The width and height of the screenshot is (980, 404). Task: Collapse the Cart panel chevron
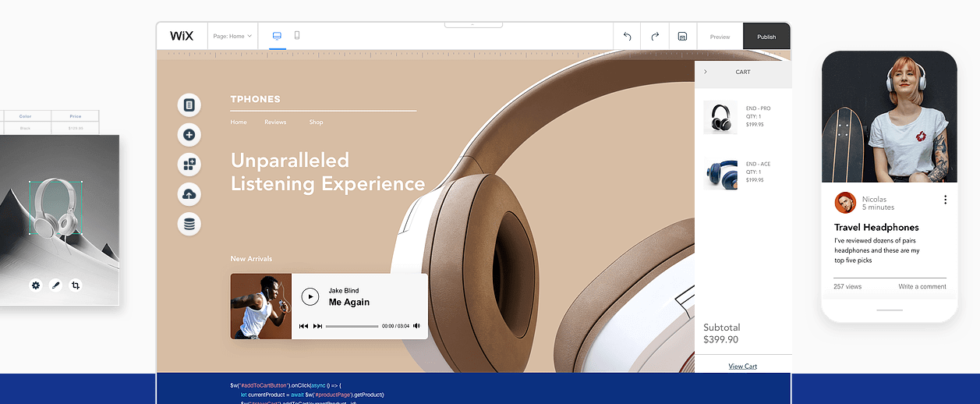pyautogui.click(x=706, y=72)
